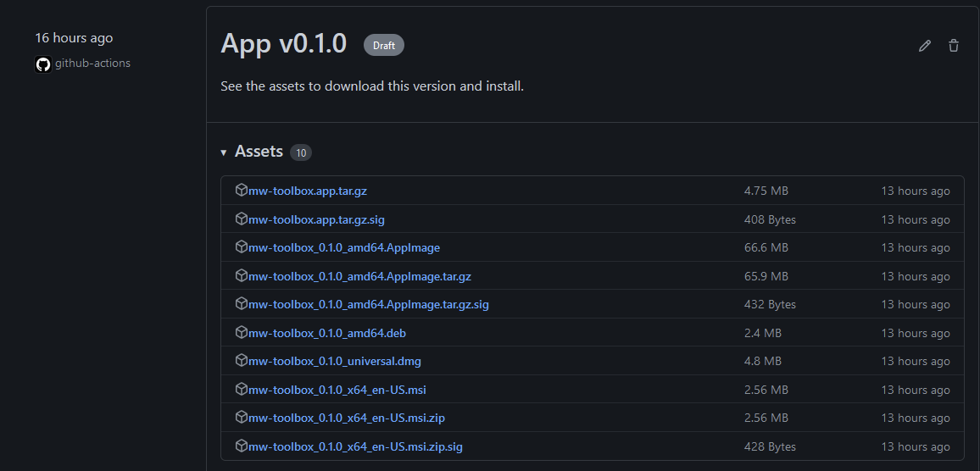
Task: Download mw-toolbox_0.1.0_x64_en-US.msi.zip
Action: click(346, 418)
